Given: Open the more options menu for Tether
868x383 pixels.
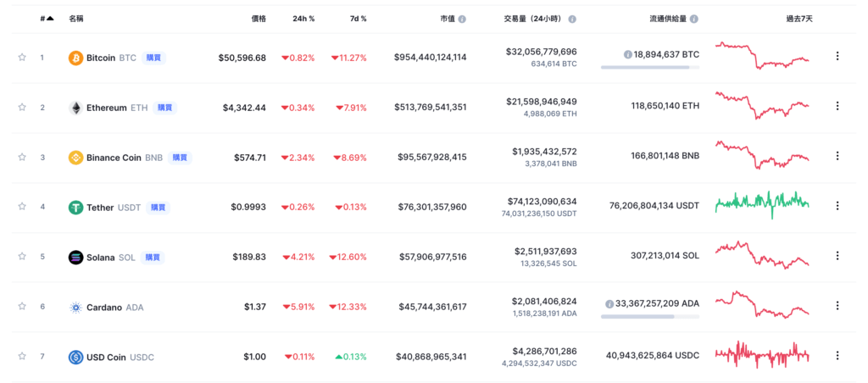Looking at the screenshot, I should tap(837, 205).
